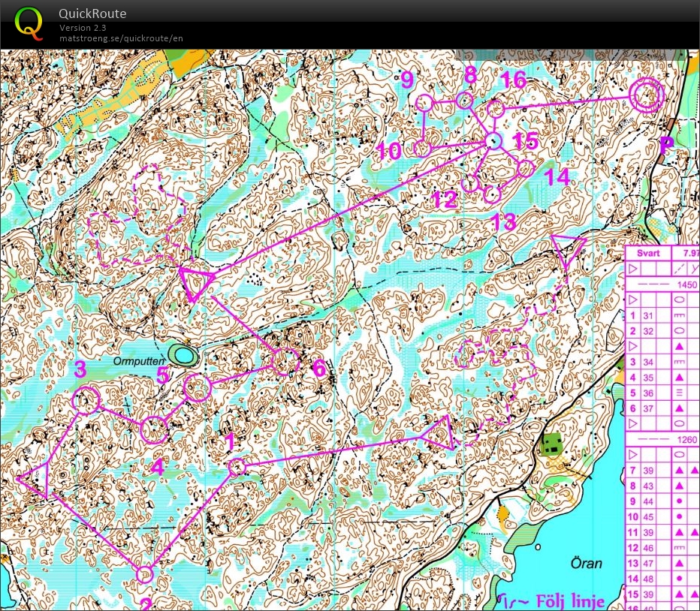This screenshot has width=700, height=611.
Task: Select control code 46 in the table
Action: click(x=647, y=548)
